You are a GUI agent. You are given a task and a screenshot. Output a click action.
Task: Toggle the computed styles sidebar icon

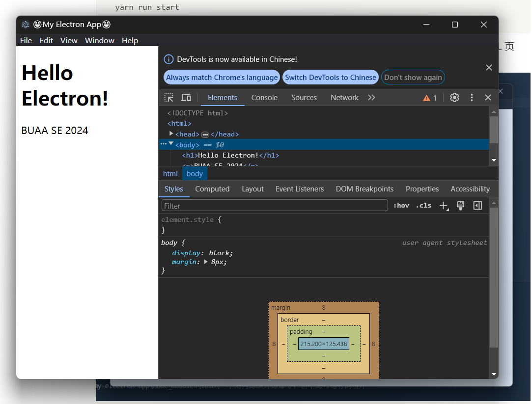coord(477,205)
